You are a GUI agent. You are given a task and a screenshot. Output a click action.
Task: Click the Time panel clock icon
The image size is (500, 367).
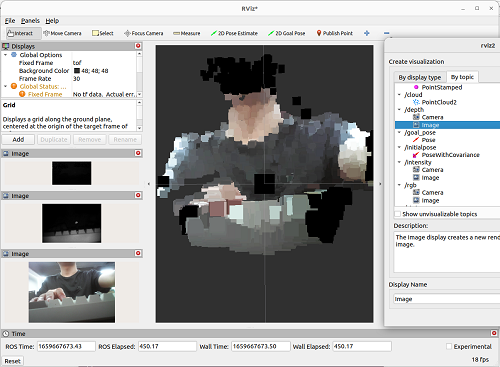tap(6, 334)
